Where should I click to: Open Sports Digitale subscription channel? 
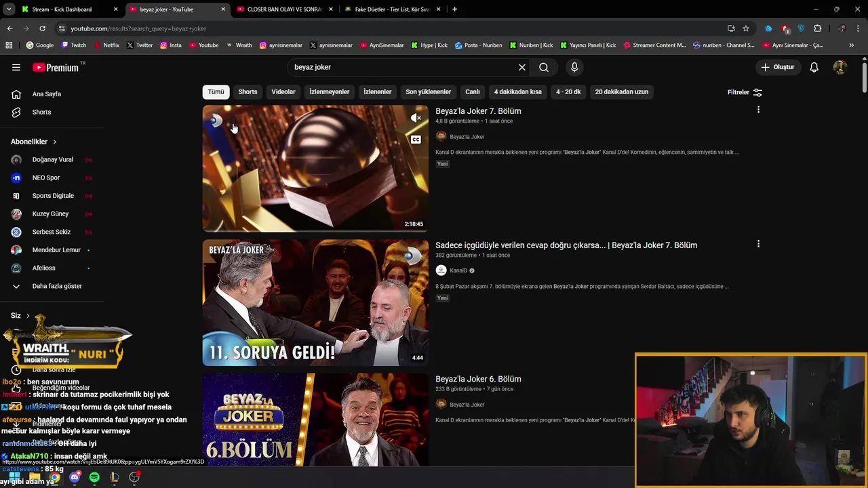(53, 196)
